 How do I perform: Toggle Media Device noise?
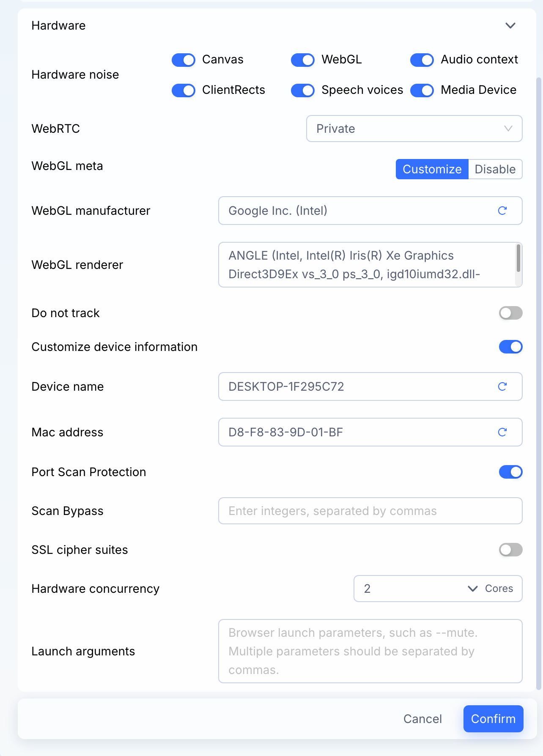coord(422,90)
